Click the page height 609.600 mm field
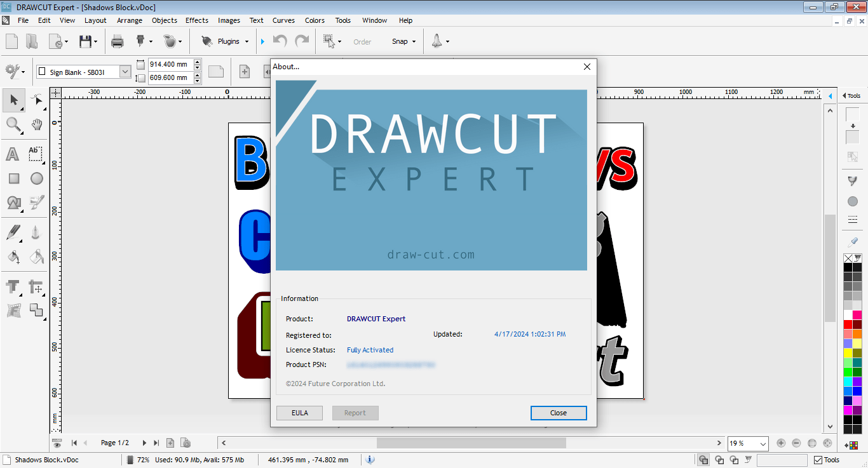Screen dimensions: 868x468 pyautogui.click(x=170, y=78)
